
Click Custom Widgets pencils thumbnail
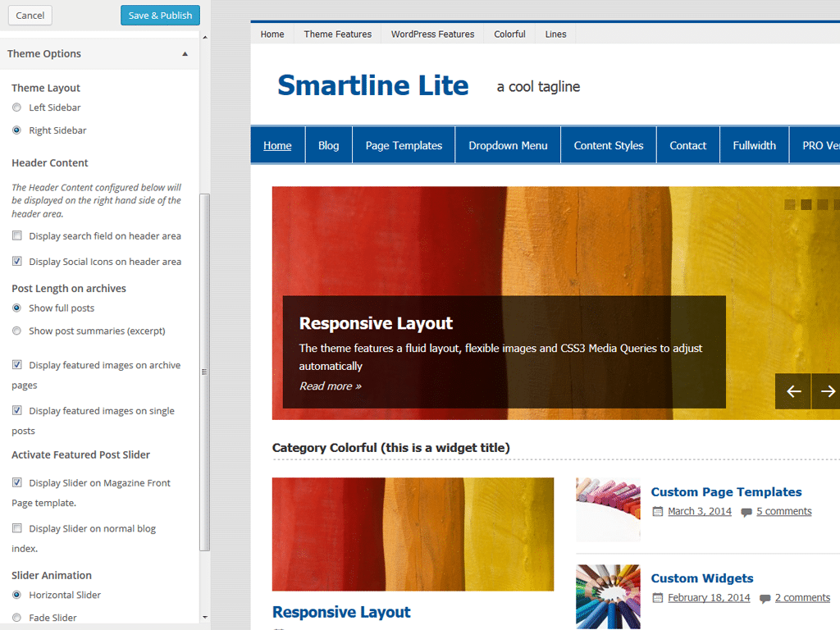608,596
